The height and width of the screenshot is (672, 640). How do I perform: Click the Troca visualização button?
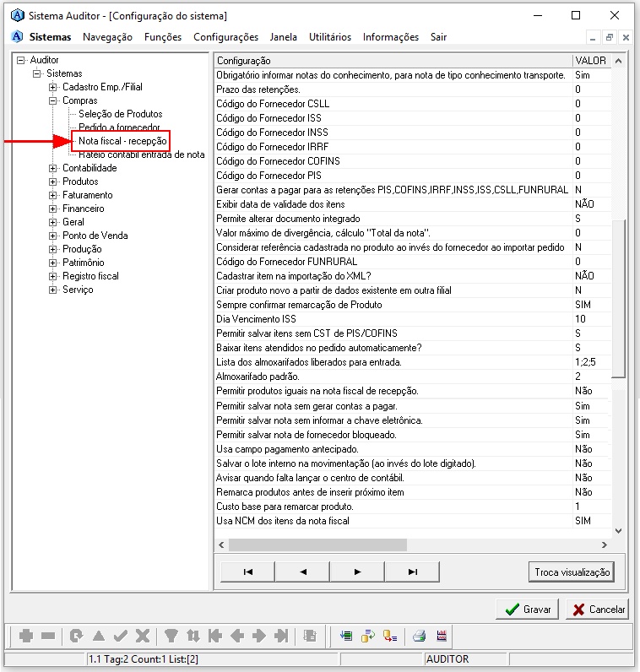point(572,572)
